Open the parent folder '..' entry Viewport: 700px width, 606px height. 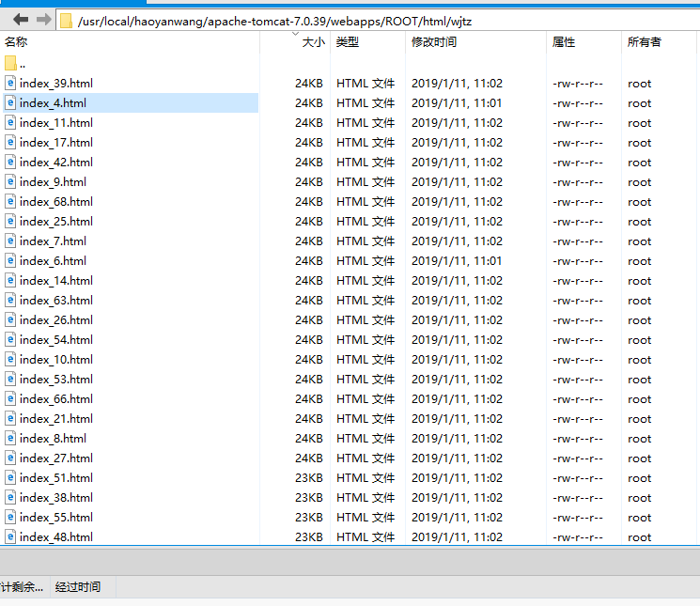tap(15, 63)
